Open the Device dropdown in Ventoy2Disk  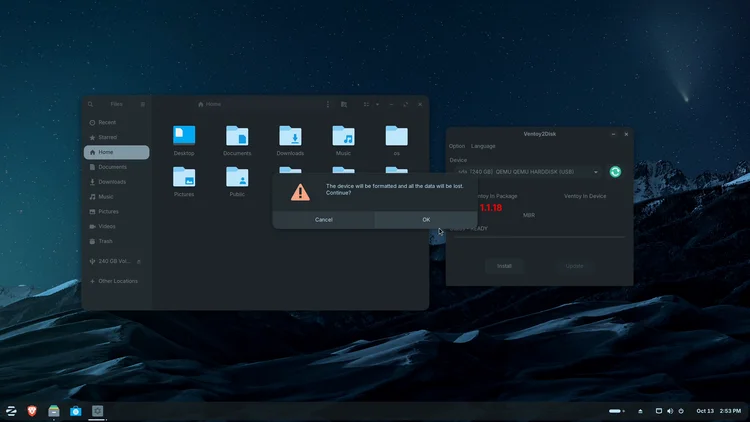[527, 172]
